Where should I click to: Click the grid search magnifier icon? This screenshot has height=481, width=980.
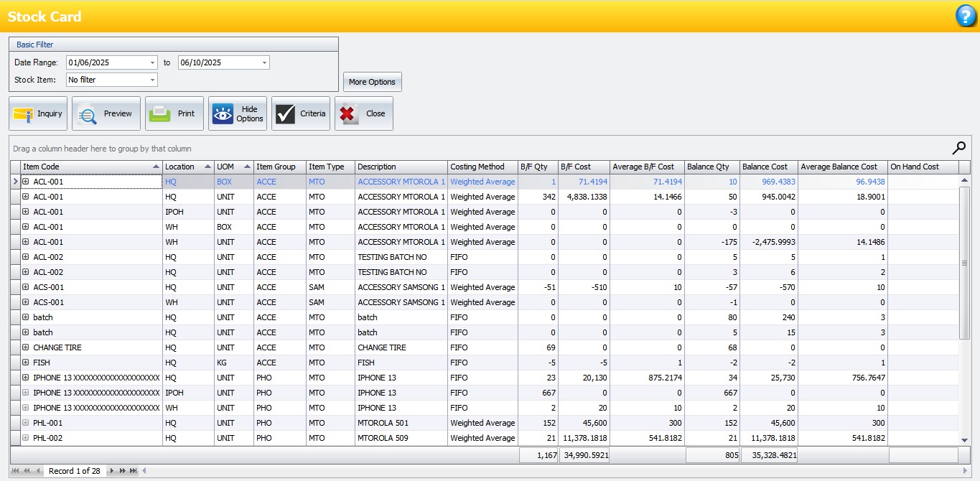pos(958,148)
